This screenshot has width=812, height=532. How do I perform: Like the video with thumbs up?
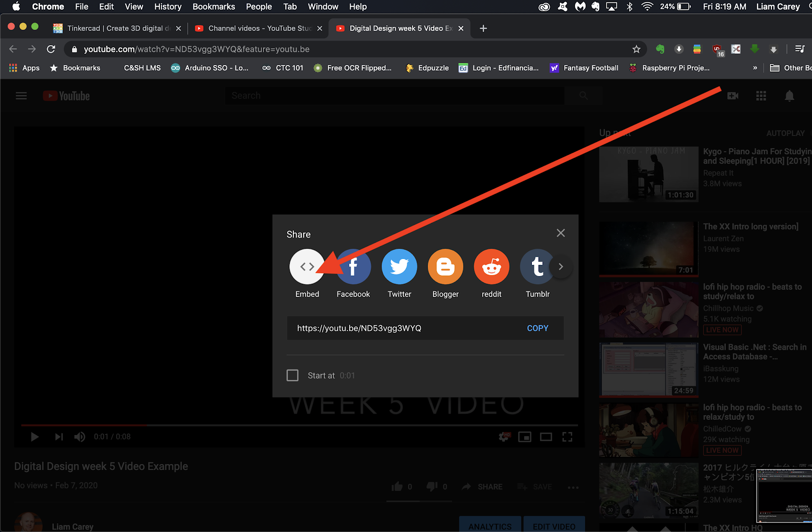[397, 486]
